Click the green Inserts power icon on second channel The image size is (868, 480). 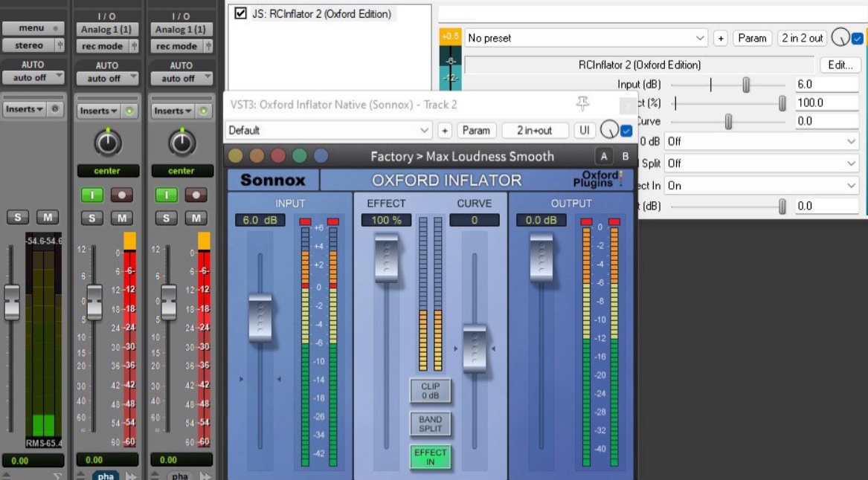[x=129, y=111]
